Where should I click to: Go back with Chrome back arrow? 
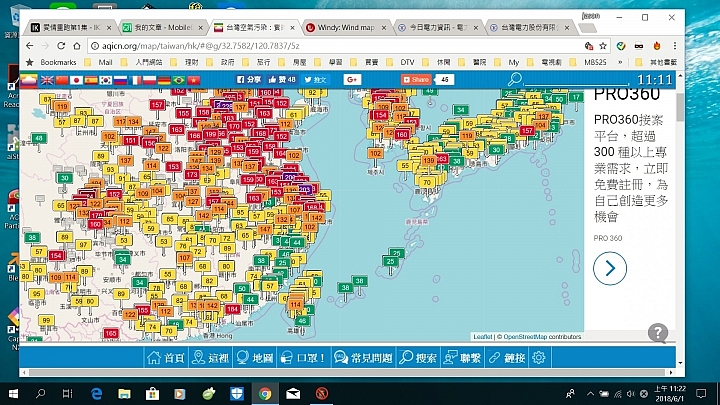[x=29, y=46]
